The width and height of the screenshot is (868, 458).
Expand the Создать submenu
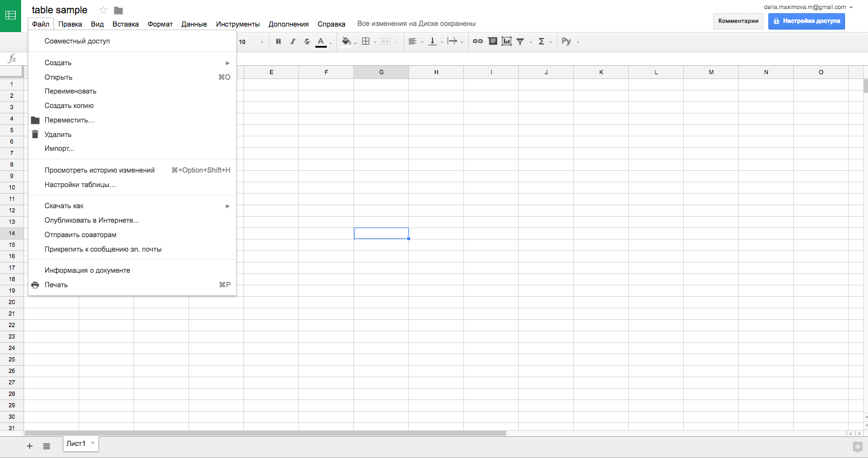tap(132, 63)
